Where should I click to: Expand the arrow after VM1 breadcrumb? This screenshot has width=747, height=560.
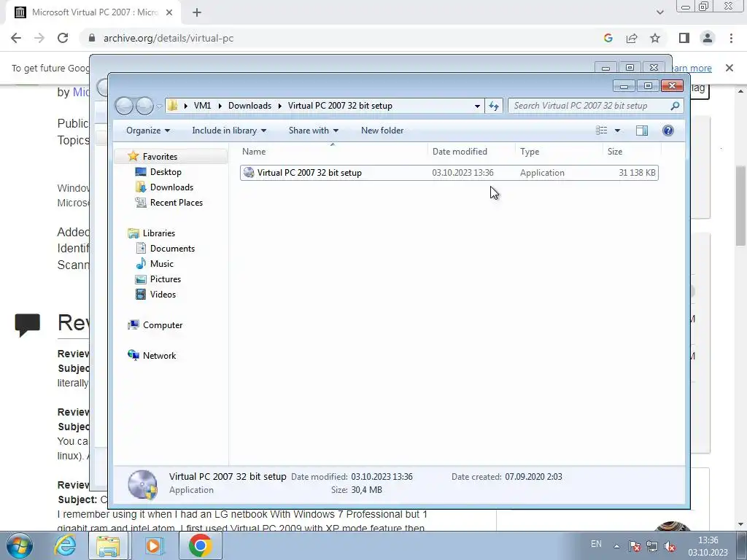[220, 106]
